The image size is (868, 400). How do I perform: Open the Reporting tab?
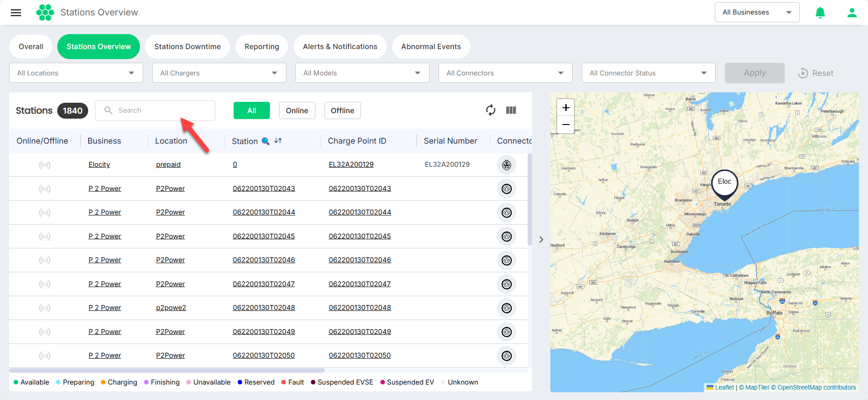262,46
